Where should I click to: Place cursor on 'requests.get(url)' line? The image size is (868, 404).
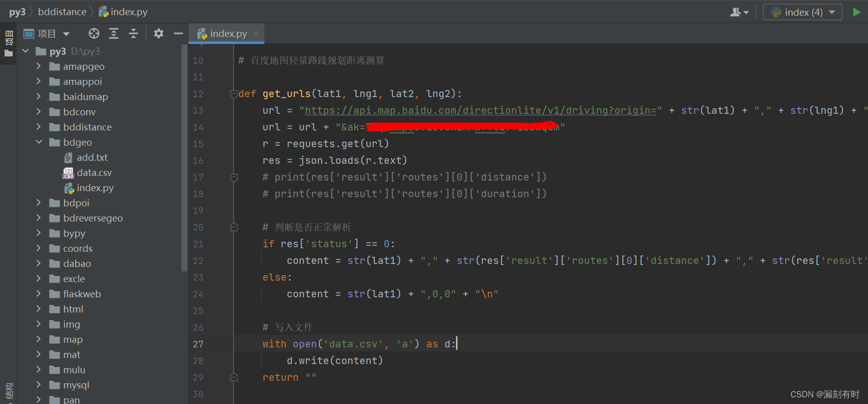click(x=326, y=144)
